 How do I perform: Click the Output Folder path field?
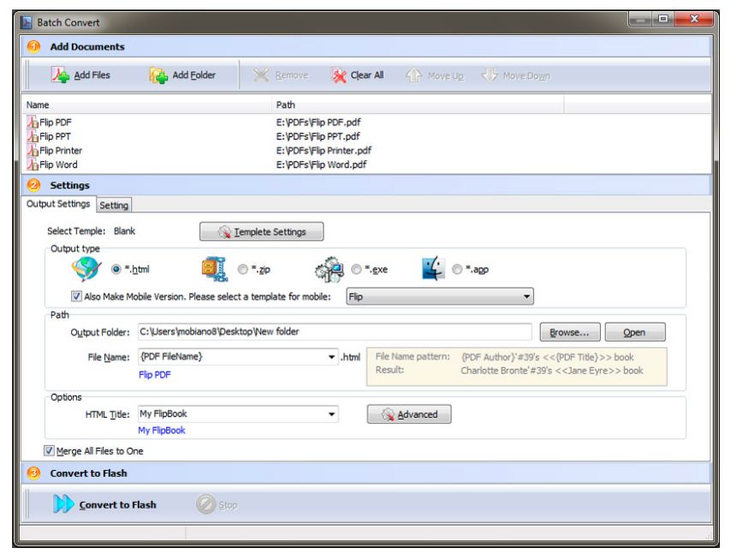click(x=335, y=332)
